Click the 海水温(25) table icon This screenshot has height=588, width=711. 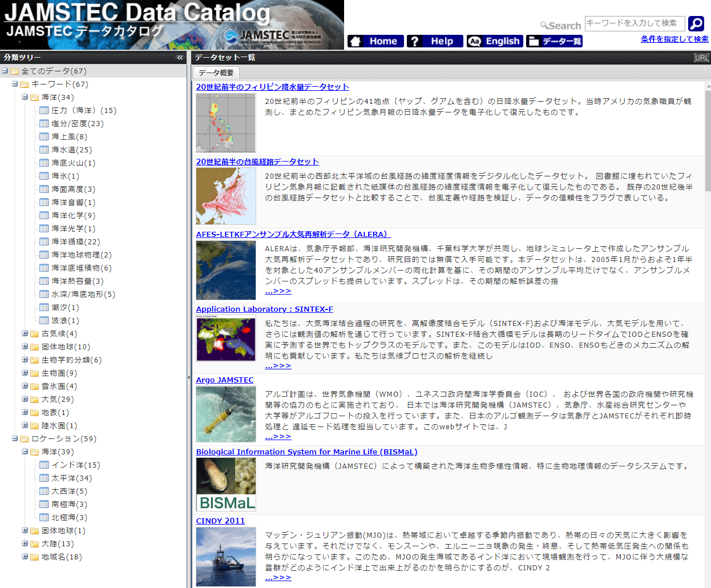point(44,150)
